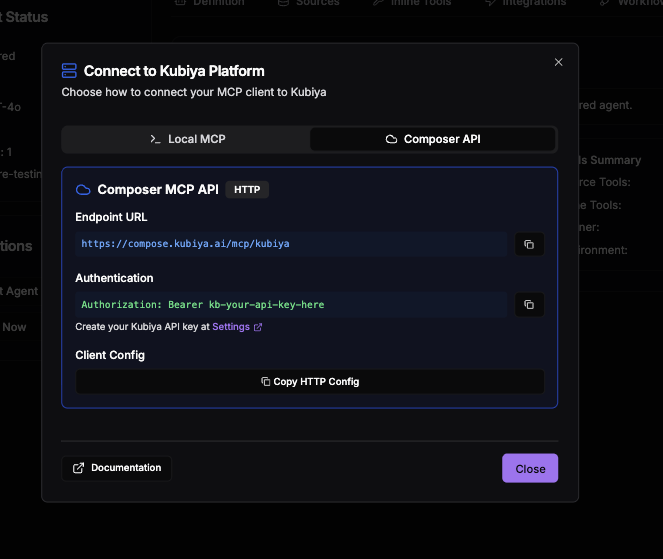This screenshot has width=663, height=559.
Task: Open the Definition tab in background page
Action: [x=210, y=3]
